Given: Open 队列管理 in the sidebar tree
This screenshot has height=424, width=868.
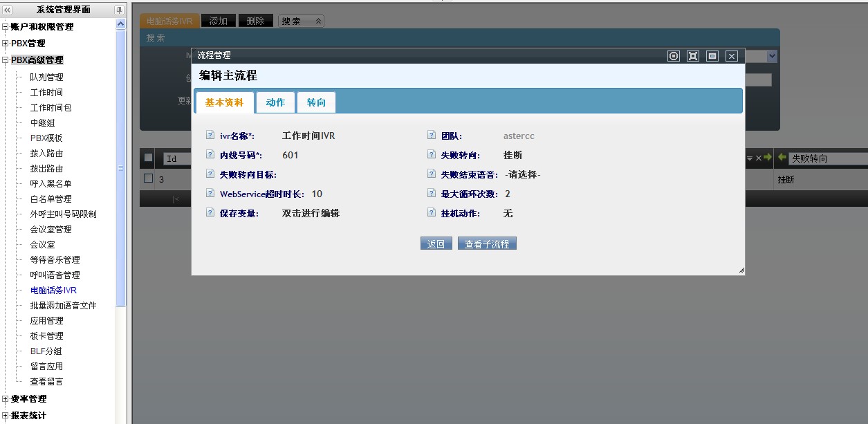Looking at the screenshot, I should pos(46,77).
